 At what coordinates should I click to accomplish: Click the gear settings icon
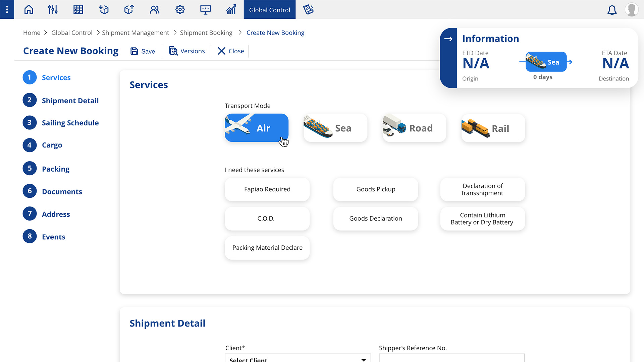[x=180, y=9]
